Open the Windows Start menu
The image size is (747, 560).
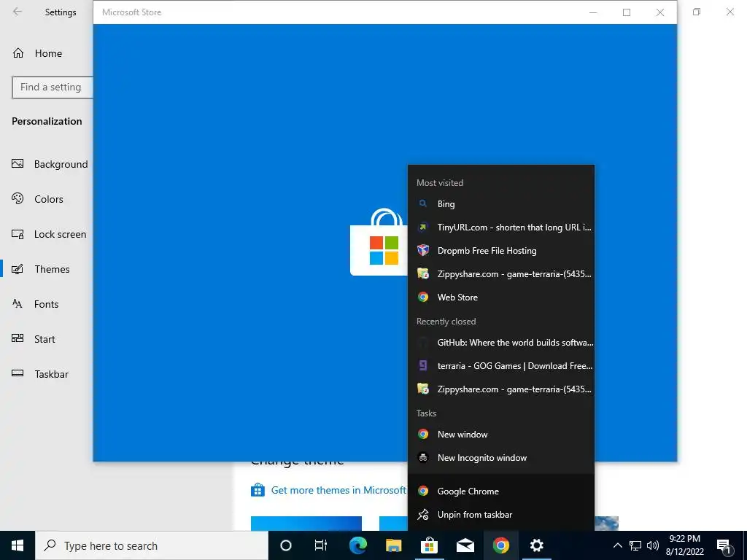18,545
